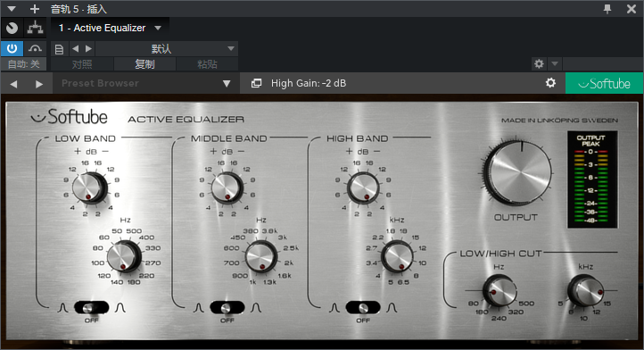Adjust the High Band kHz frequency knob
Image resolution: width=644 pixels, height=350 pixels.
point(397,256)
